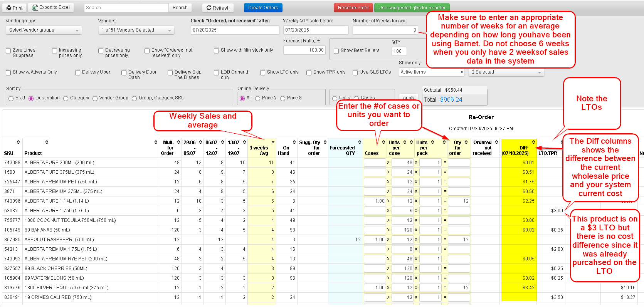Sort by Units per case column
Image resolution: width=644 pixels, height=307 pixels.
405,142
